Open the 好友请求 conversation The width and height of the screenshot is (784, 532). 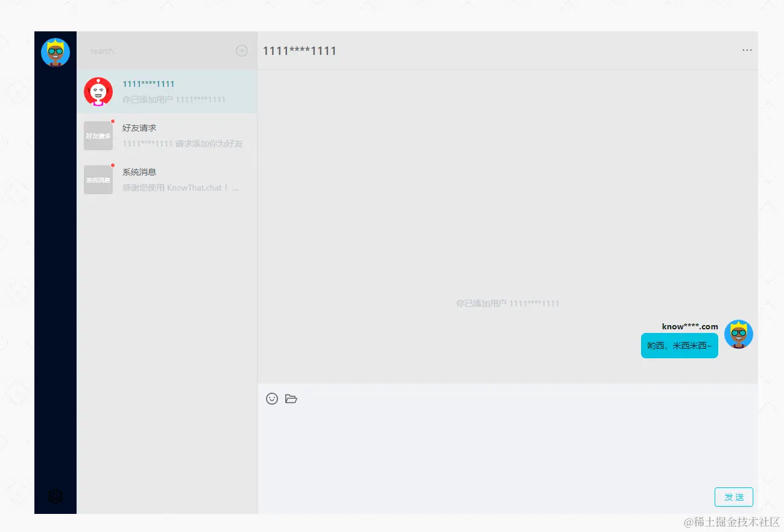(x=175, y=135)
